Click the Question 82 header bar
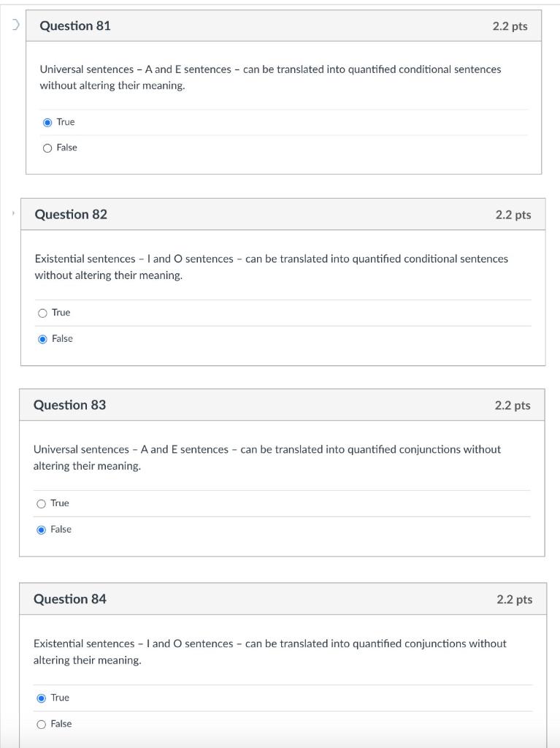560x748 pixels. [x=285, y=214]
